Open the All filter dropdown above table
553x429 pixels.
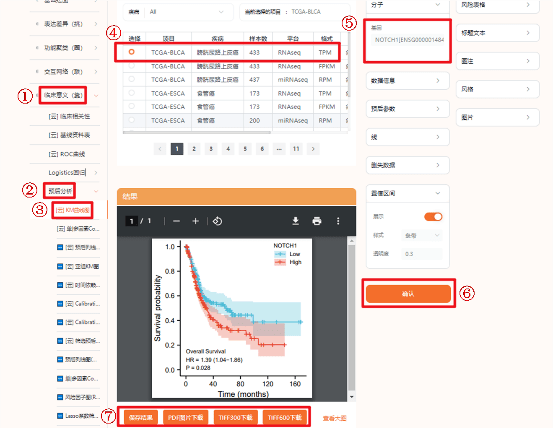pyautogui.click(x=186, y=12)
